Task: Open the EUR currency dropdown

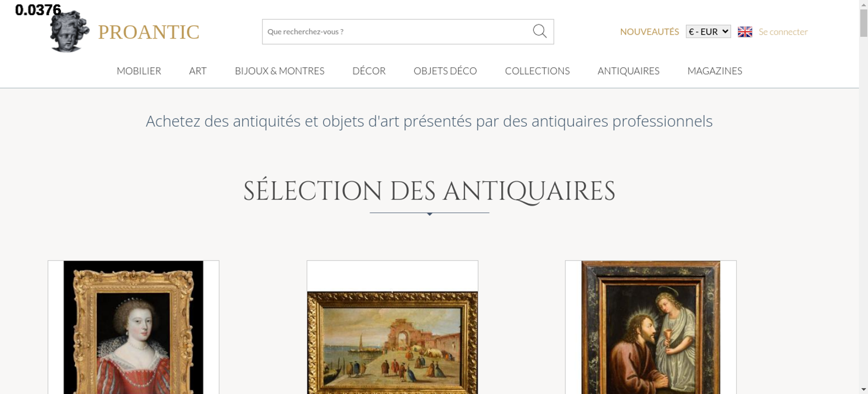Action: click(708, 32)
